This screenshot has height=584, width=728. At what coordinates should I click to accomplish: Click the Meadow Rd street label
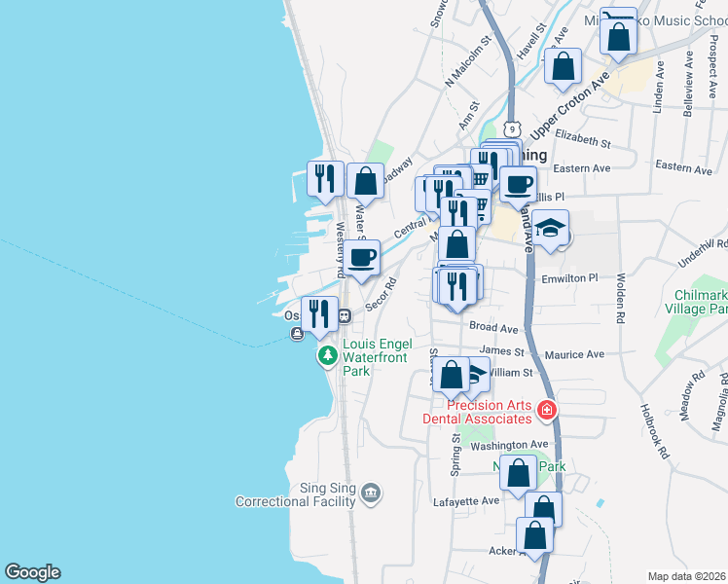coord(693,396)
